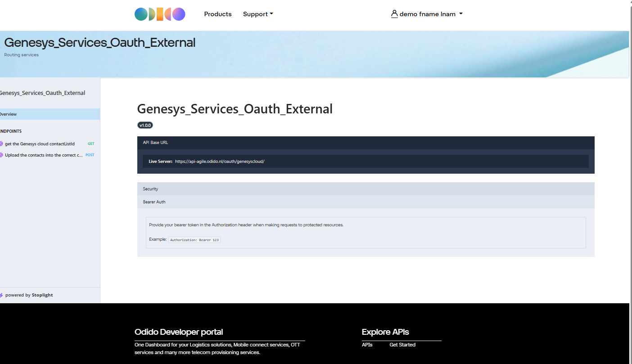The width and height of the screenshot is (632, 364).
Task: Open the Upload the contacts endpoint
Action: [x=44, y=155]
